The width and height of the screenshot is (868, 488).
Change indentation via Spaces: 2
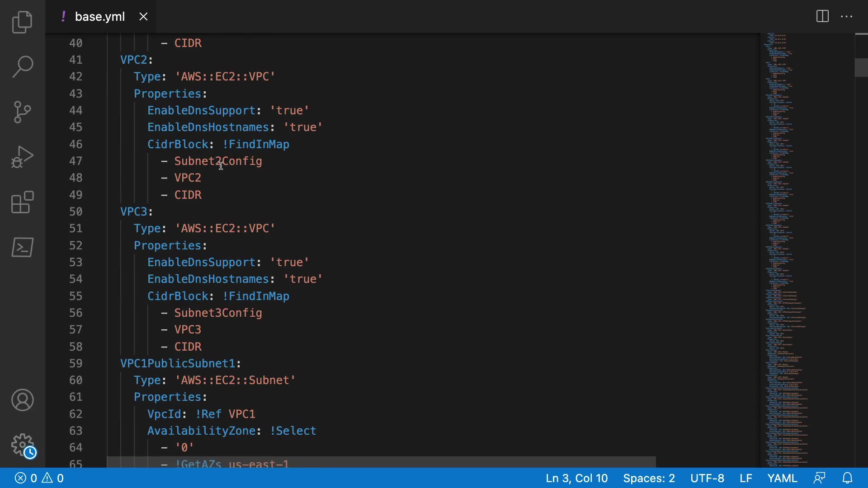click(x=649, y=478)
